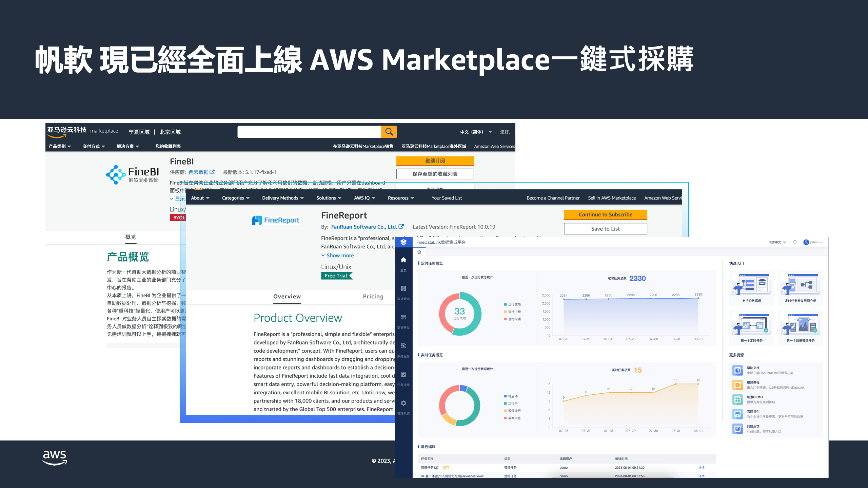Open the 定时任务开发界面介绍 thumbnail
868x488 pixels.
[x=800, y=284]
